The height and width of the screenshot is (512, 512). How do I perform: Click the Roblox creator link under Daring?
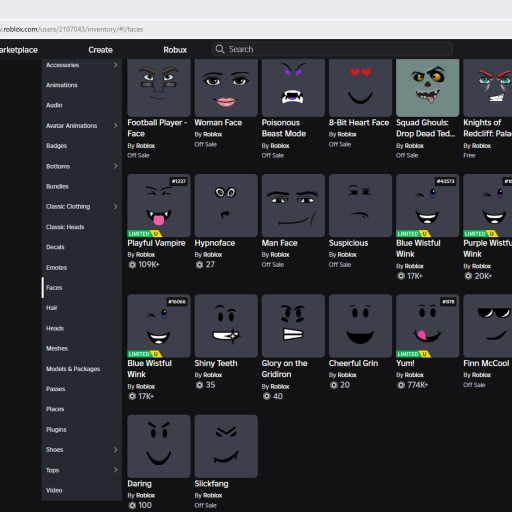pos(146,495)
